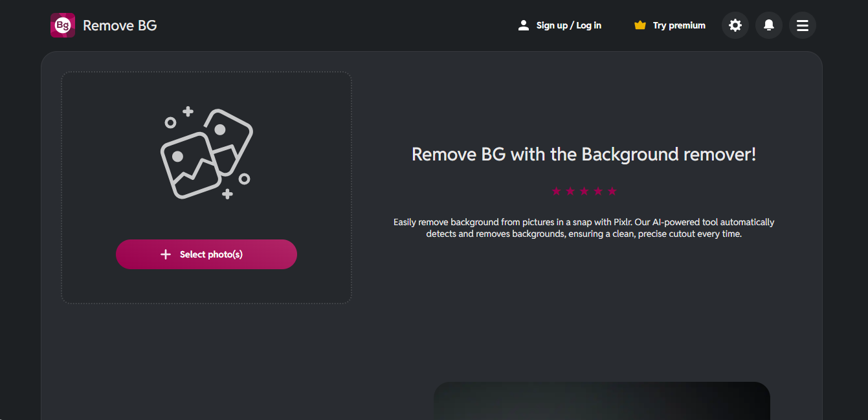Click the description paragraph mentioning Pixlr
The image size is (868, 420).
click(584, 228)
